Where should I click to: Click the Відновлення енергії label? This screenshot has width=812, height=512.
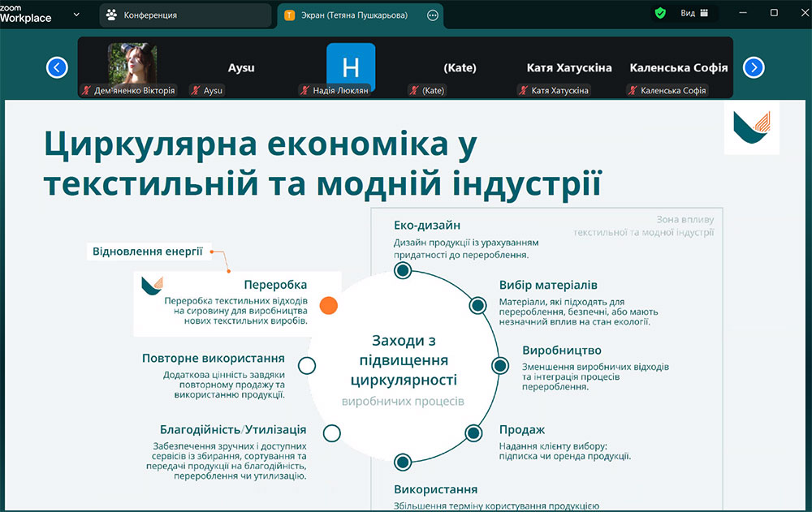click(x=147, y=252)
